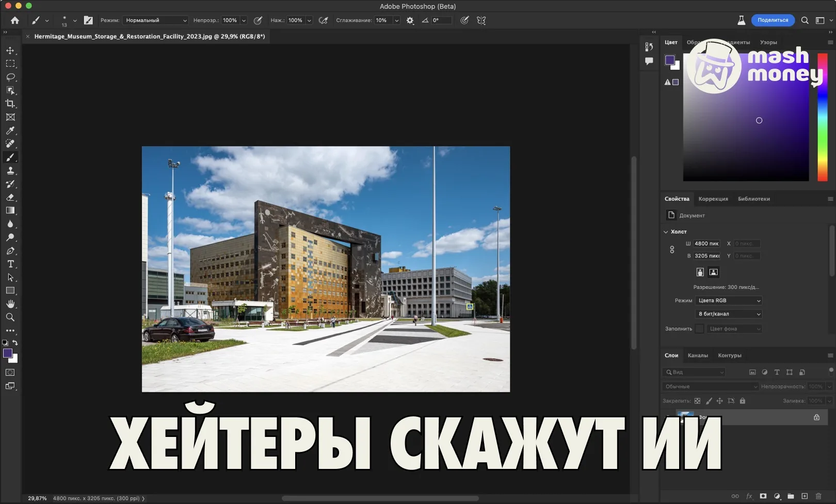Select the Dodge tool
The width and height of the screenshot is (836, 504).
click(x=10, y=237)
